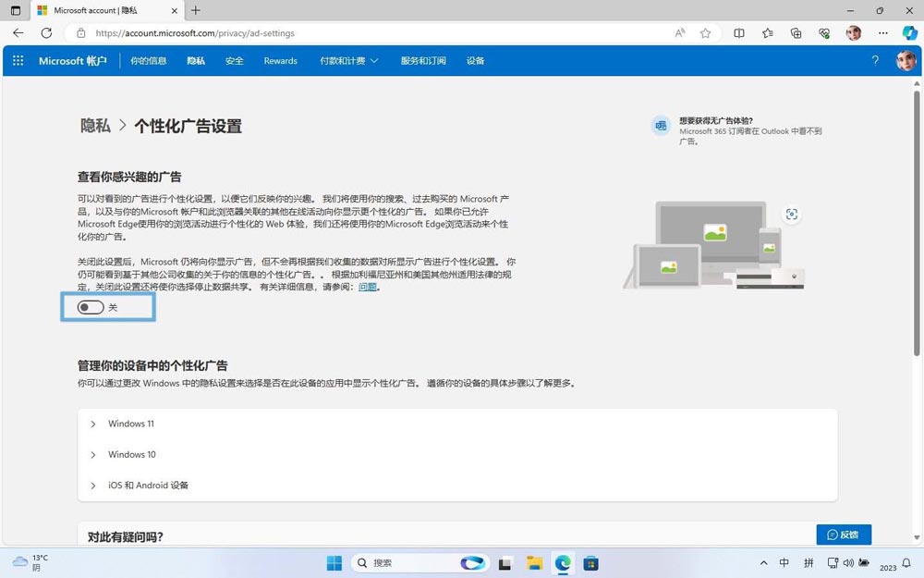Image resolution: width=924 pixels, height=578 pixels.
Task: Switch to the 设备 navigation item
Action: click(475, 60)
